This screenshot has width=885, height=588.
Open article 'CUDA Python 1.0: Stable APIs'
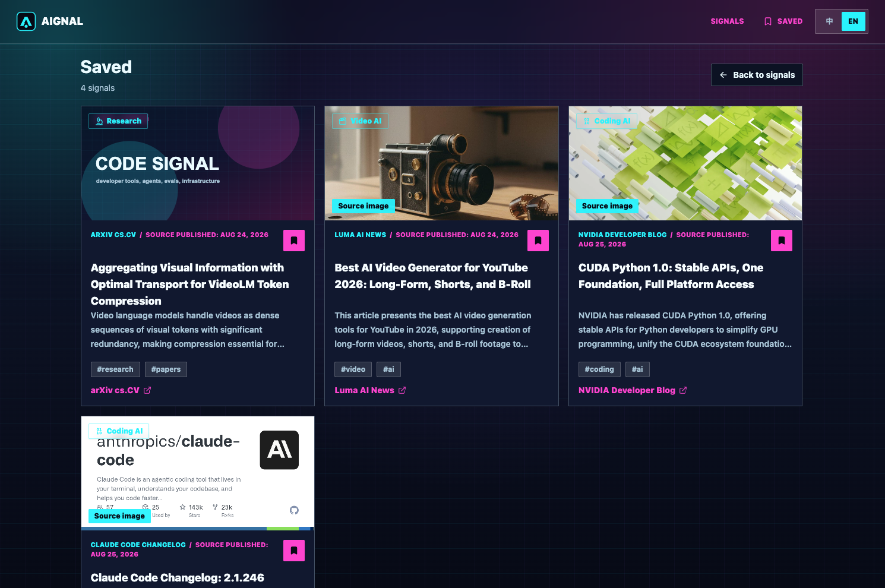click(x=671, y=276)
